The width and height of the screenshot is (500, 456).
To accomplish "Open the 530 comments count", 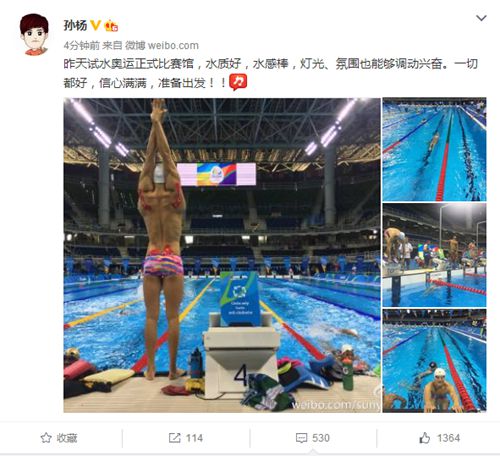I will (321, 438).
